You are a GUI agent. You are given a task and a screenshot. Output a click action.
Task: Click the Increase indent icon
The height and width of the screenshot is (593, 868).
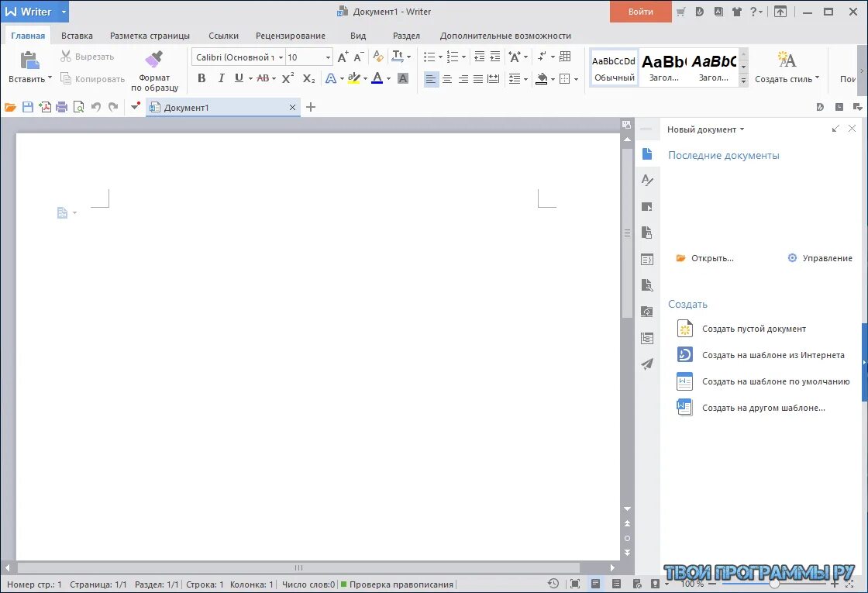tap(495, 57)
